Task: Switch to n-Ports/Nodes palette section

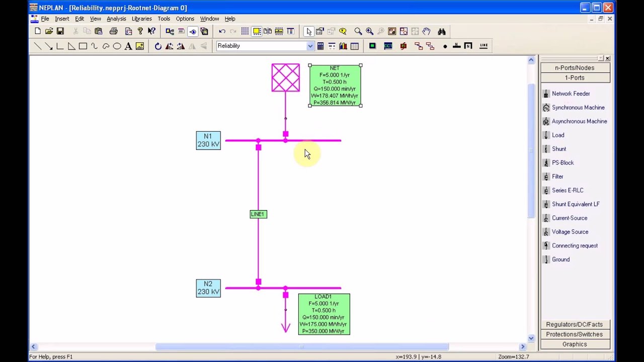Action: click(575, 68)
